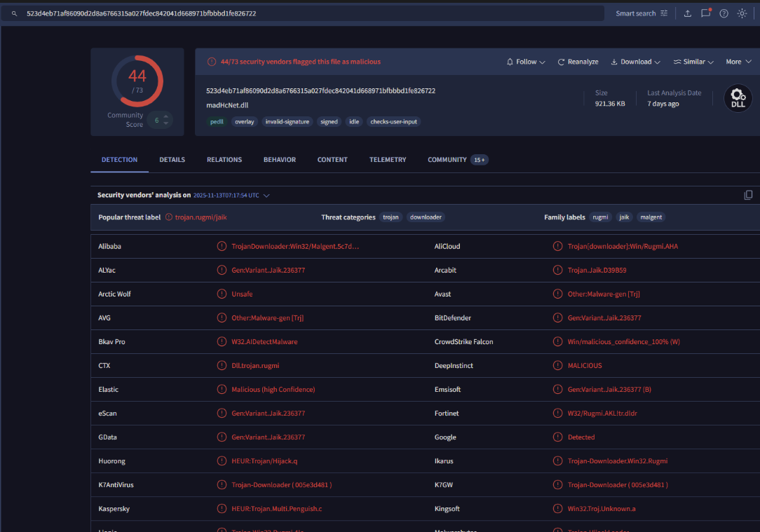This screenshot has width=760, height=532.
Task: Vote the community score up
Action: [167, 116]
